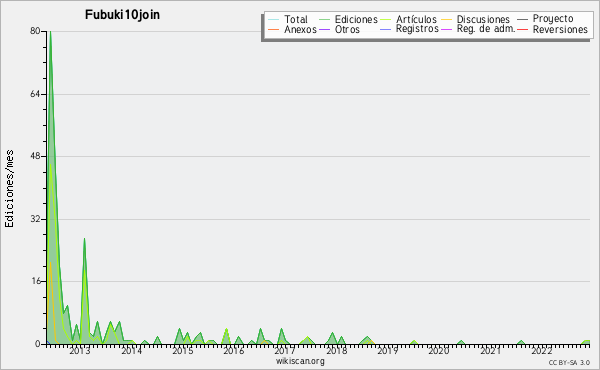Select the Ediciones legend entry
600x370 pixels.
[x=356, y=19]
